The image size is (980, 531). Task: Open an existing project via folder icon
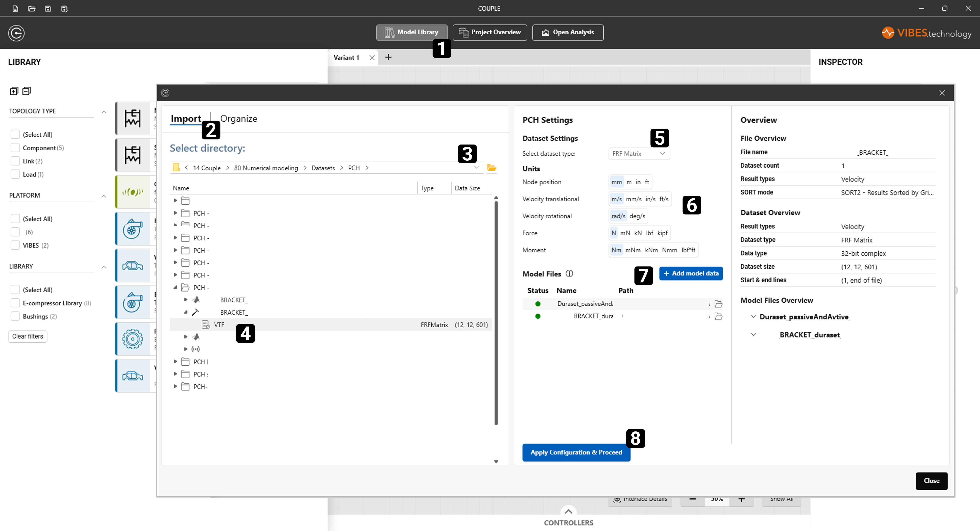pos(32,8)
